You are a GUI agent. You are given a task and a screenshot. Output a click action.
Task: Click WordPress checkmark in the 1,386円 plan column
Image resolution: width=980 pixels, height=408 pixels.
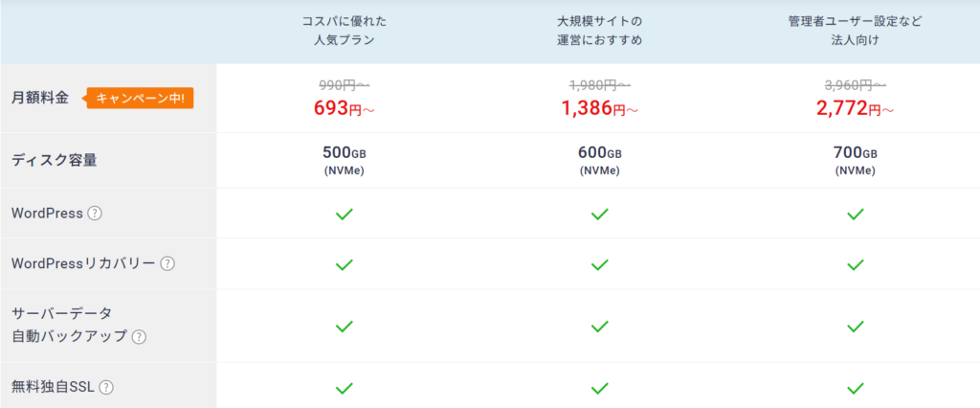pyautogui.click(x=599, y=214)
